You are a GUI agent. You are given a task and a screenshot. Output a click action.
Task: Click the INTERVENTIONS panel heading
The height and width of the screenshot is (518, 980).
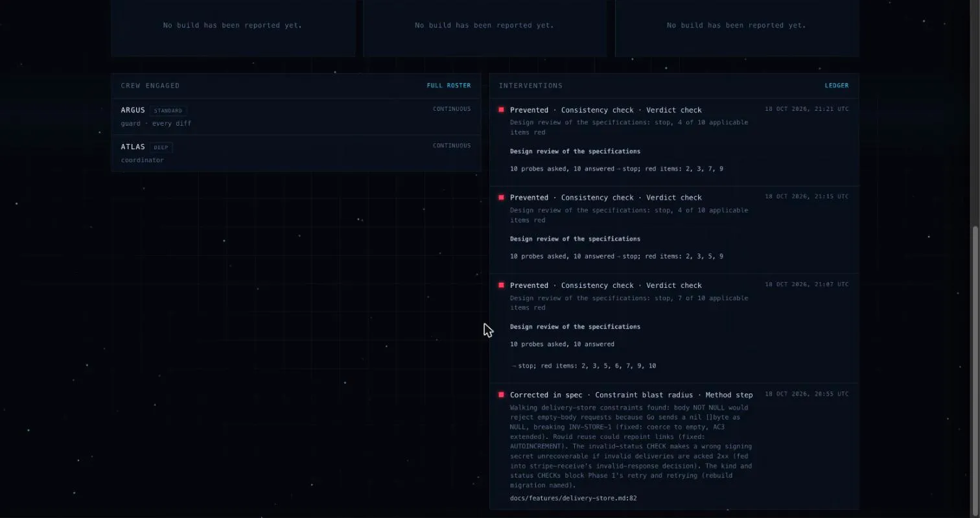click(x=531, y=86)
